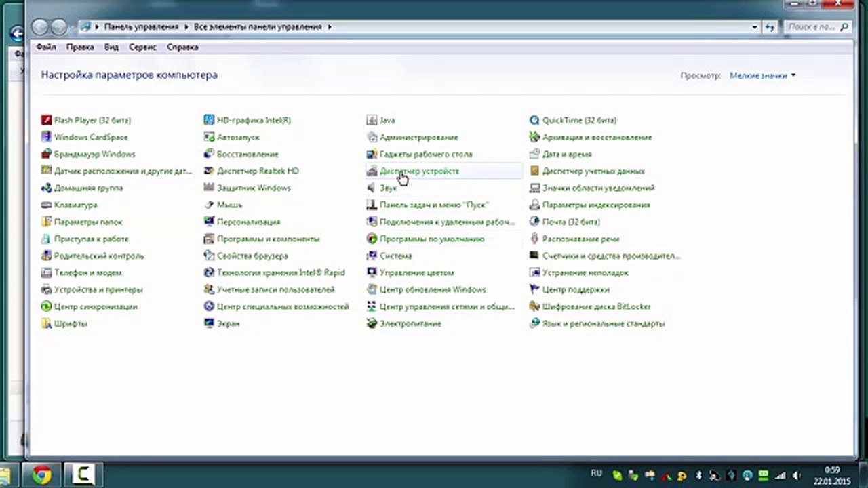Click the Система link
Viewport: 868px width, 488px height.
coord(395,256)
